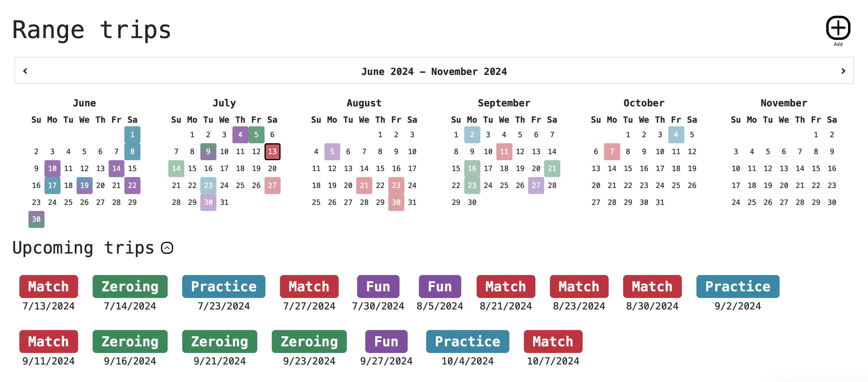868x382 pixels.
Task: Open the Zeroing trip on 9/21/2024
Action: [x=220, y=341]
